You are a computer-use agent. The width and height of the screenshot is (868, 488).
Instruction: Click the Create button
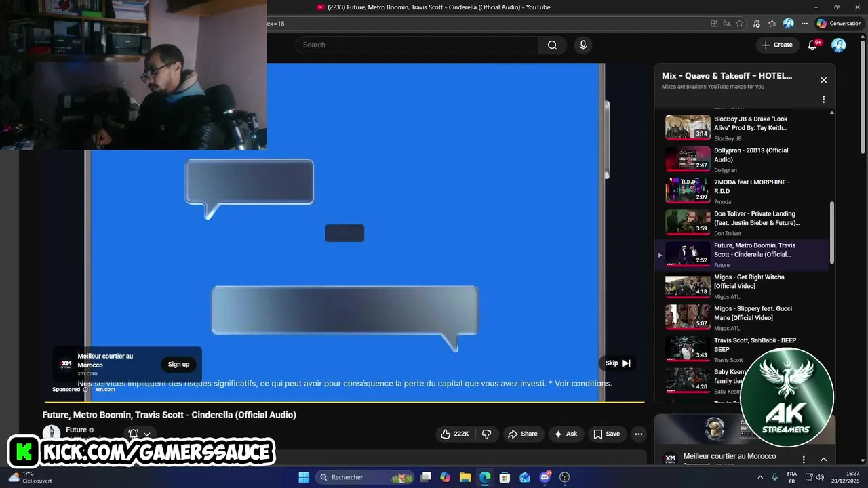pyautogui.click(x=777, y=45)
